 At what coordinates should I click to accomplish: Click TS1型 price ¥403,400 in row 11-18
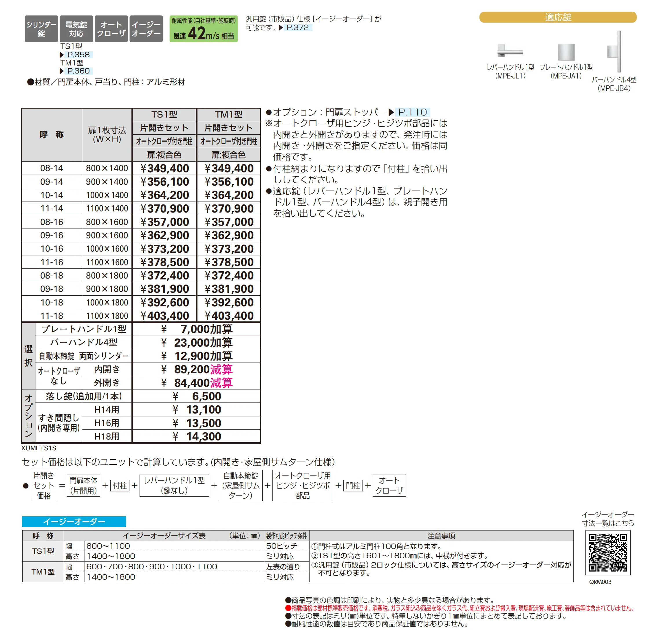tap(164, 316)
